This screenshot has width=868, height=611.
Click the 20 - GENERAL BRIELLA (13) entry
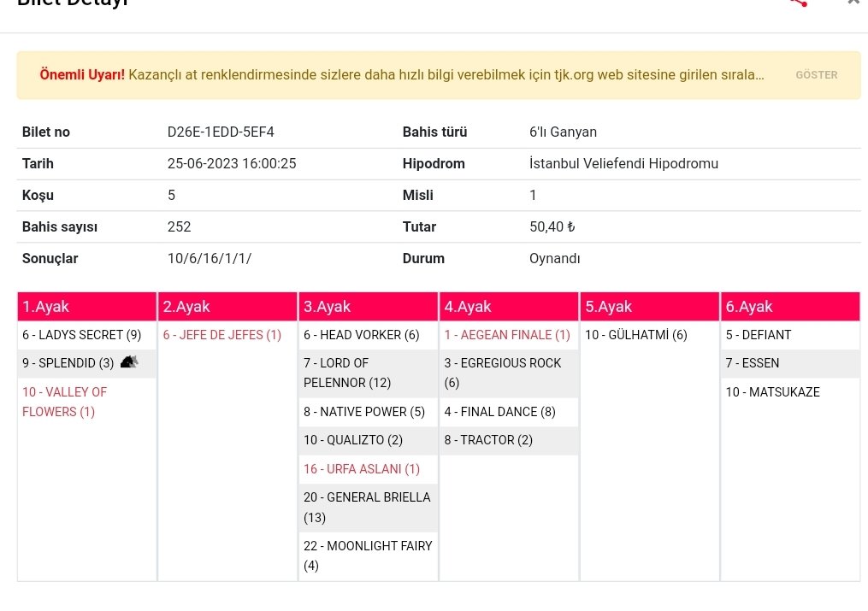[367, 508]
